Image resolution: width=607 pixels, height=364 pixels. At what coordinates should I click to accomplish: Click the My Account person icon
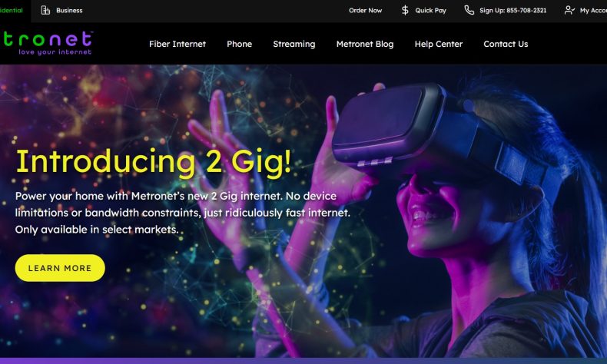tap(569, 11)
